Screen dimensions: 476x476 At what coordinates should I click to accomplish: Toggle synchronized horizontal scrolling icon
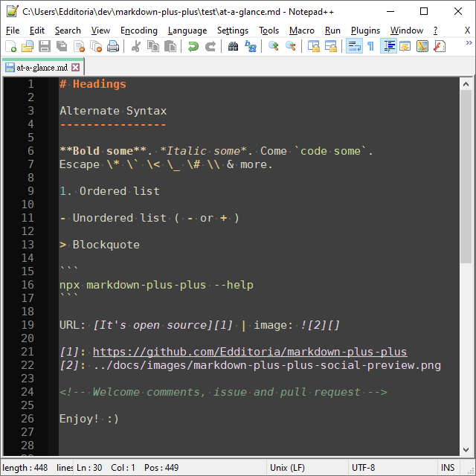330,46
